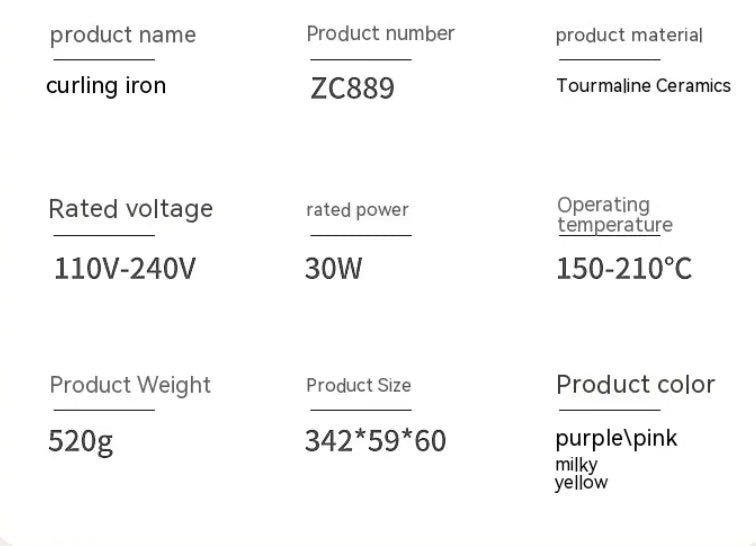This screenshot has height=546, width=756.
Task: Click the "Product color" heading
Action: (x=635, y=385)
